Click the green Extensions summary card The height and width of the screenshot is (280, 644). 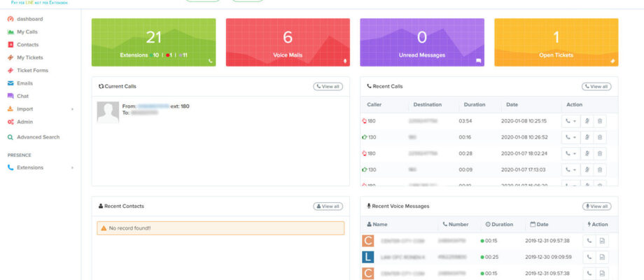(153, 42)
